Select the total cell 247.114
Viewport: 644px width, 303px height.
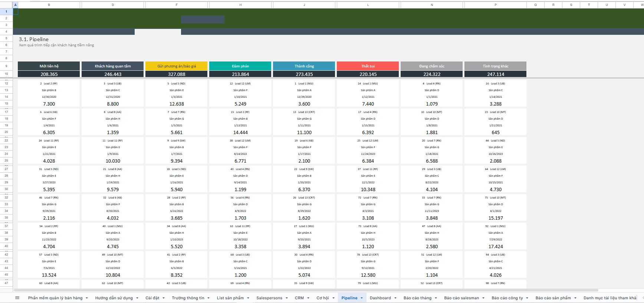tap(496, 74)
